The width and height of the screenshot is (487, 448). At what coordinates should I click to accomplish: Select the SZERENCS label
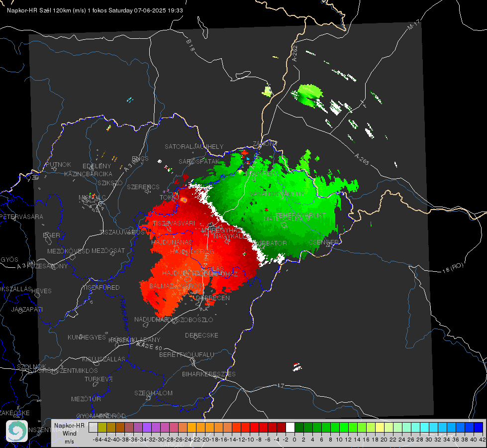pos(143,187)
